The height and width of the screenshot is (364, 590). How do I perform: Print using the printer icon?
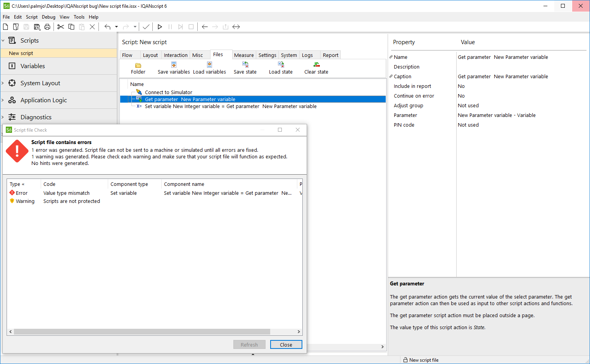[47, 27]
